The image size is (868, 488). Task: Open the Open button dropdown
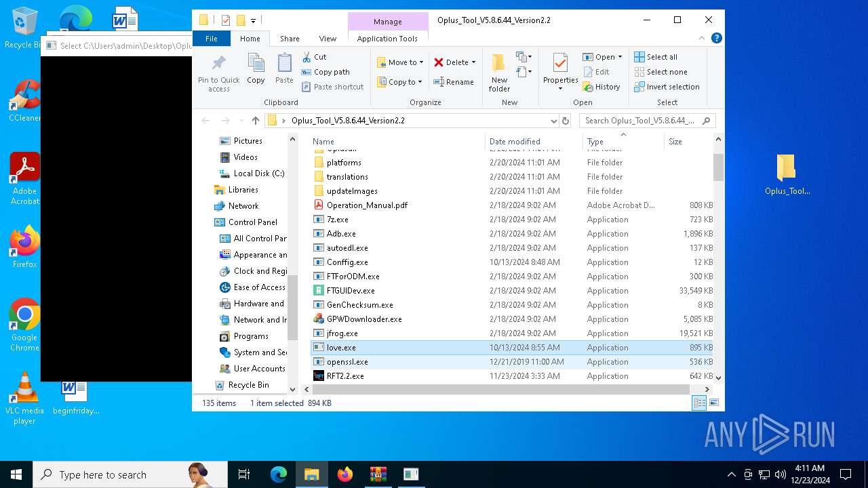click(620, 57)
